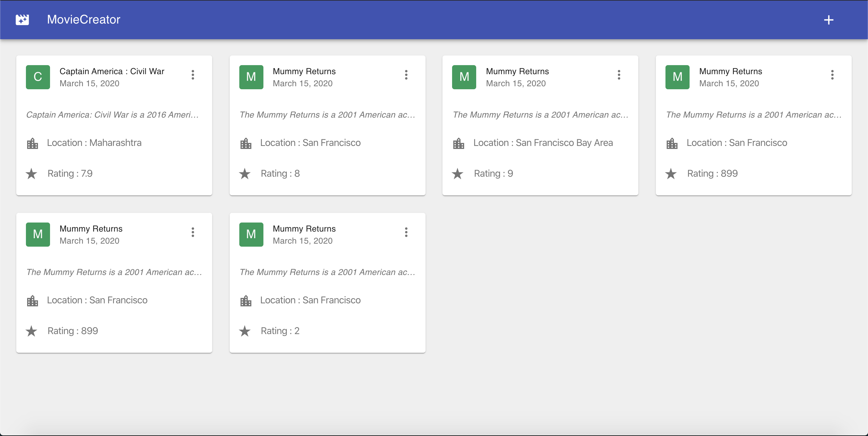Click the green C avatar icon
The image size is (868, 436).
(38, 77)
